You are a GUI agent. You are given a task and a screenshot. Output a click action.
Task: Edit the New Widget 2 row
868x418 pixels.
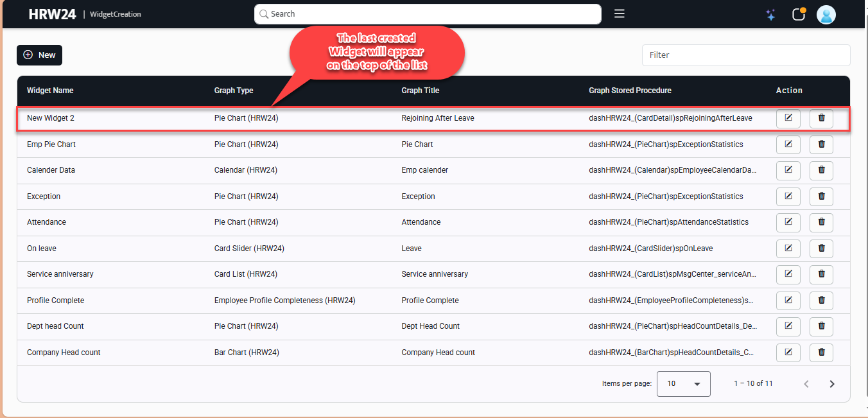(788, 118)
